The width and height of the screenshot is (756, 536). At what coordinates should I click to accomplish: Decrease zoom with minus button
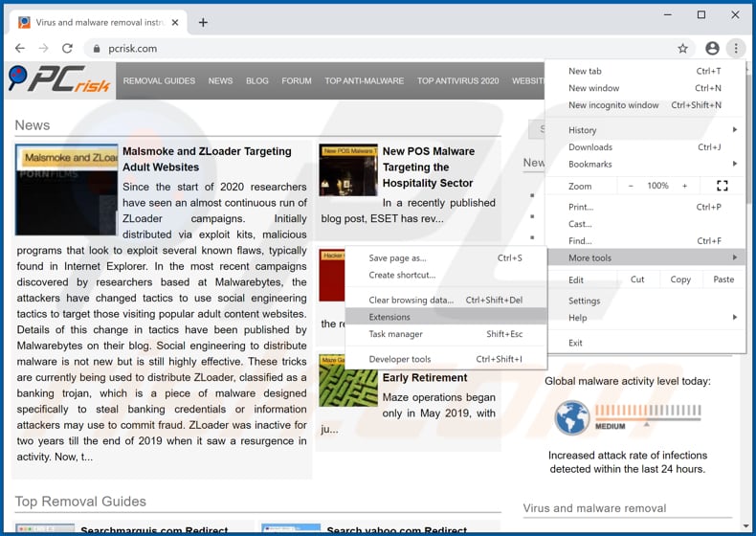click(x=630, y=186)
